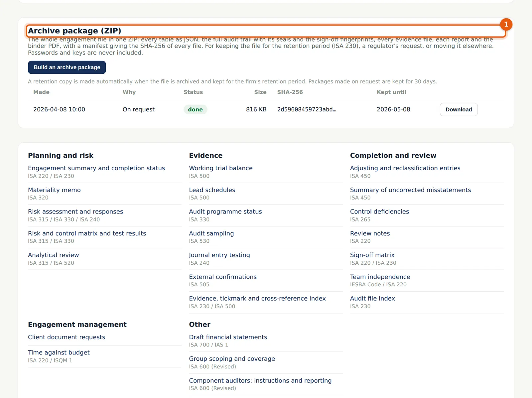532x398 pixels.
Task: Open the Control deficiencies report
Action: coord(379,211)
